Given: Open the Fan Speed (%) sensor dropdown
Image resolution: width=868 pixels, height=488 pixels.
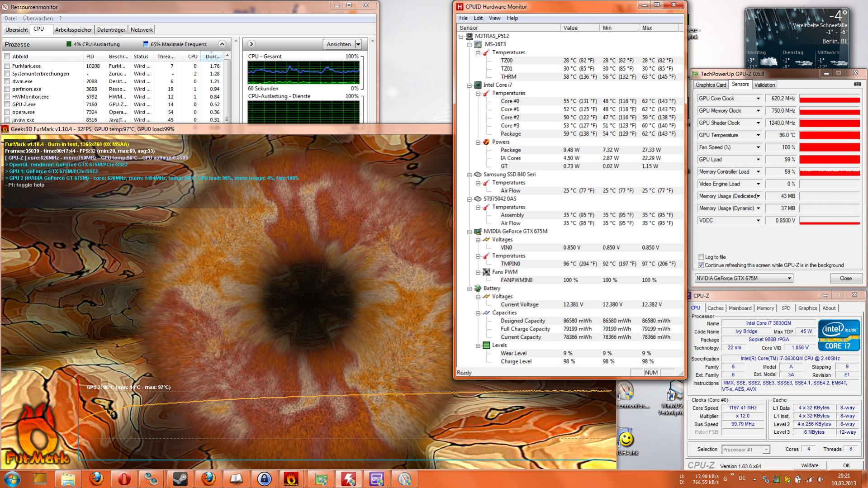Looking at the screenshot, I should click(758, 147).
